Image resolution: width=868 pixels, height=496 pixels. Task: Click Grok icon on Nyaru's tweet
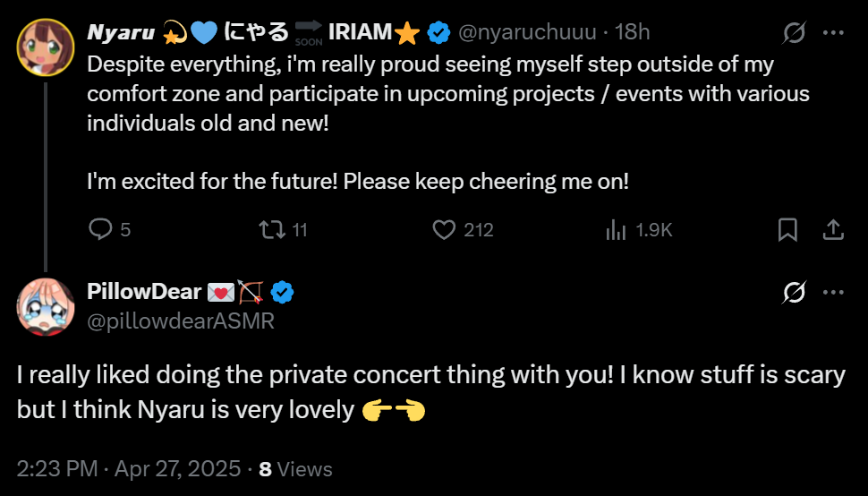click(793, 33)
